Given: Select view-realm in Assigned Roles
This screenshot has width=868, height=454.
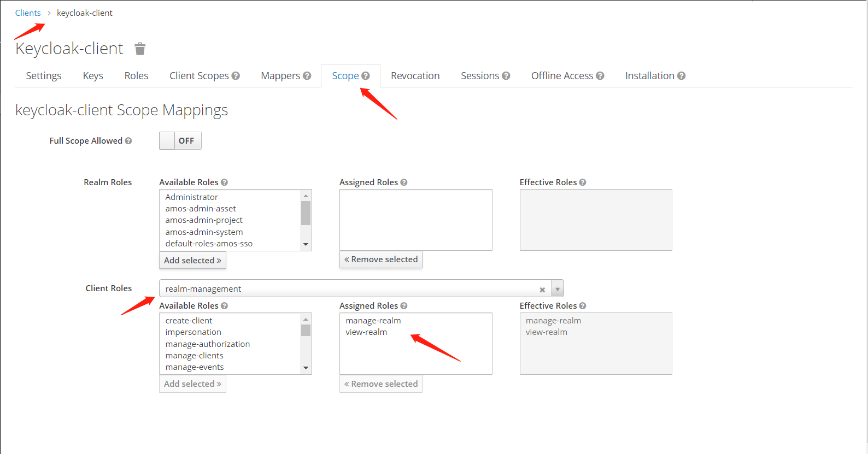Looking at the screenshot, I should 366,332.
